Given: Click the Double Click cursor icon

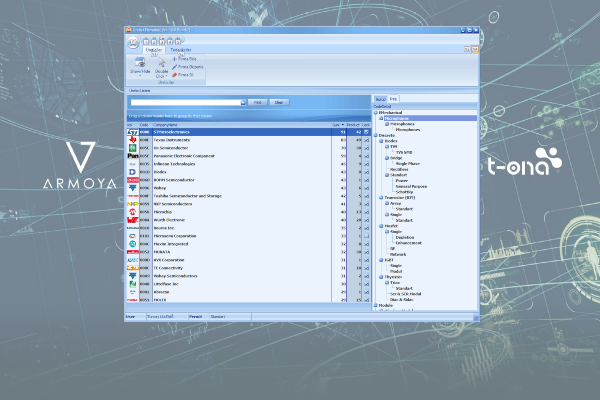Looking at the screenshot, I should [161, 62].
